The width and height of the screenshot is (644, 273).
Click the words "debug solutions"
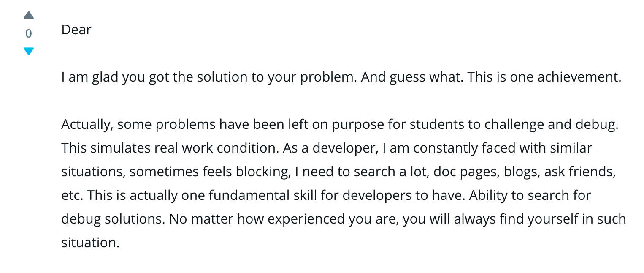114,219
